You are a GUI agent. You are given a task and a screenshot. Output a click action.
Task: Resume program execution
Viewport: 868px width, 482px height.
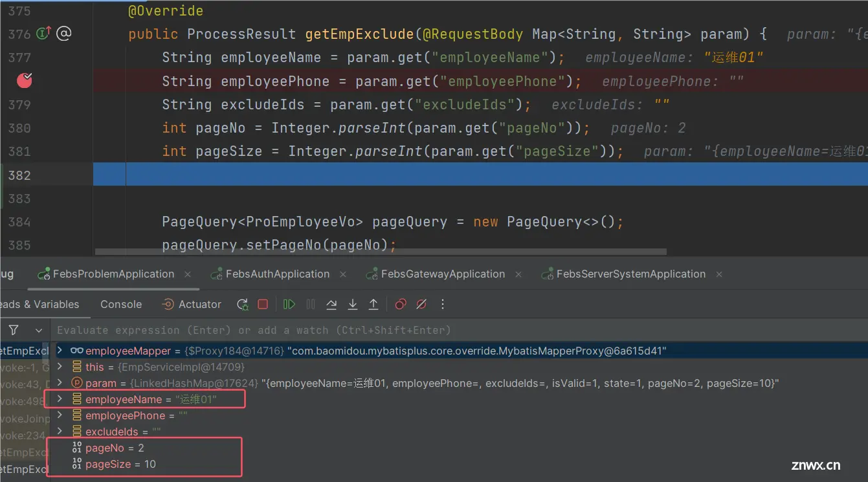point(289,304)
